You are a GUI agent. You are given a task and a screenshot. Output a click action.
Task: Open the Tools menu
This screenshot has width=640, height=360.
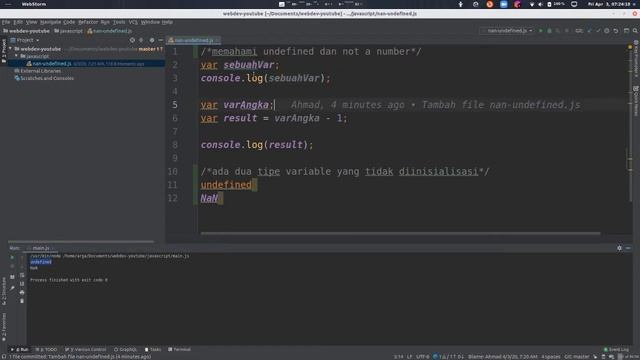coord(119,22)
